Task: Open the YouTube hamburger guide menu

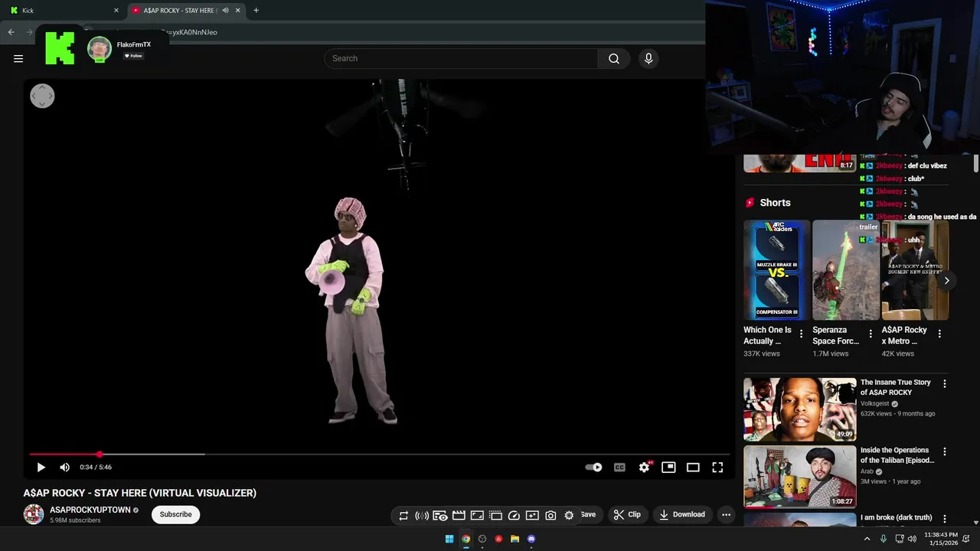Action: [18, 58]
